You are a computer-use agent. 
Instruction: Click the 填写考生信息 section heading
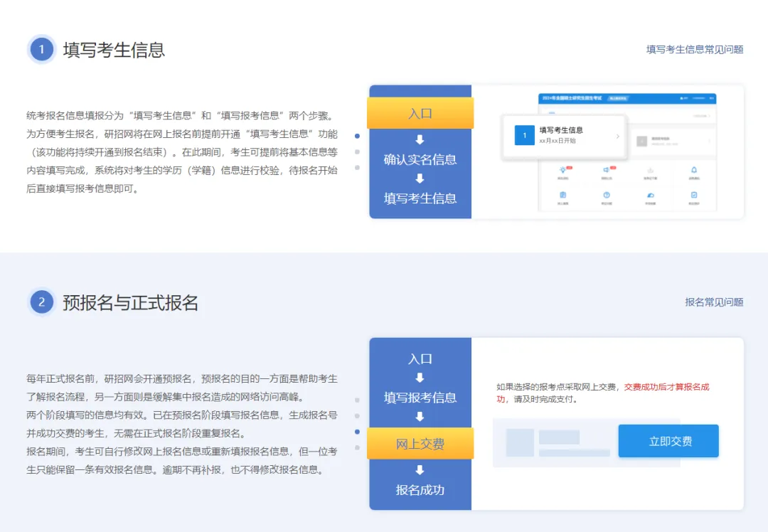114,50
